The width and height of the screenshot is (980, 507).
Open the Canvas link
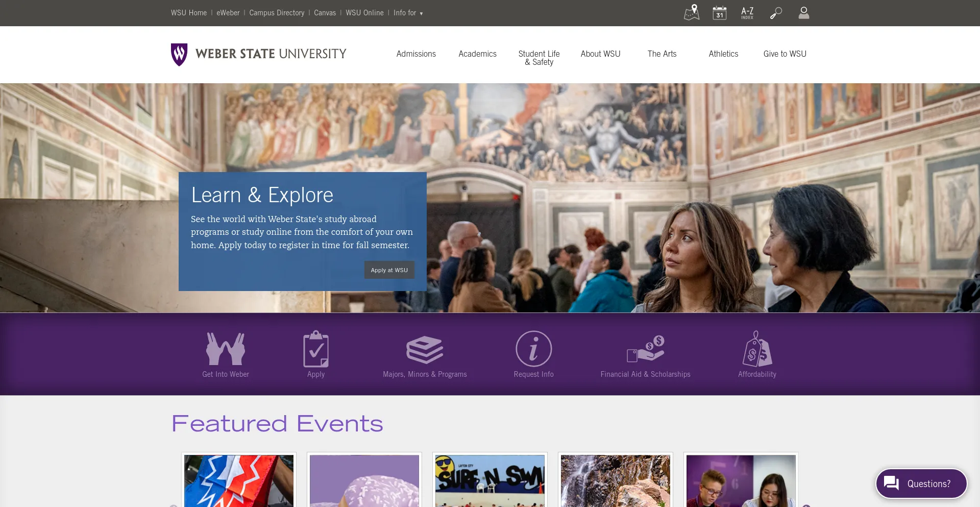click(x=325, y=13)
